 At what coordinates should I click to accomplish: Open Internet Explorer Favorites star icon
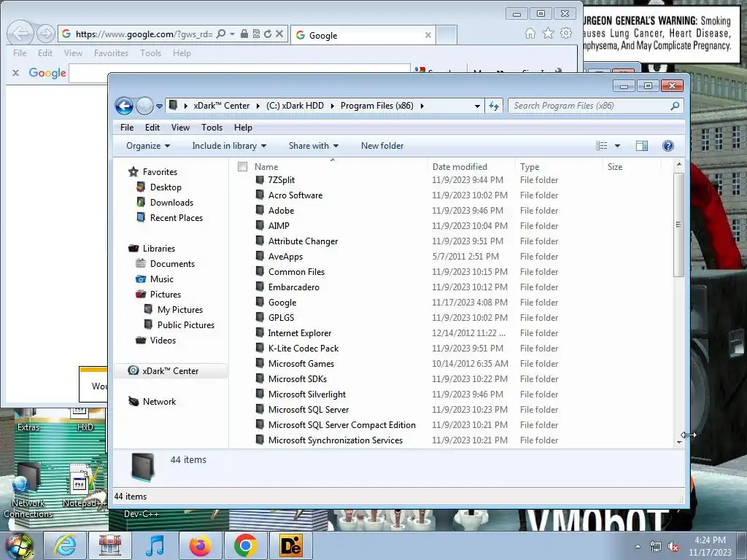549,34
